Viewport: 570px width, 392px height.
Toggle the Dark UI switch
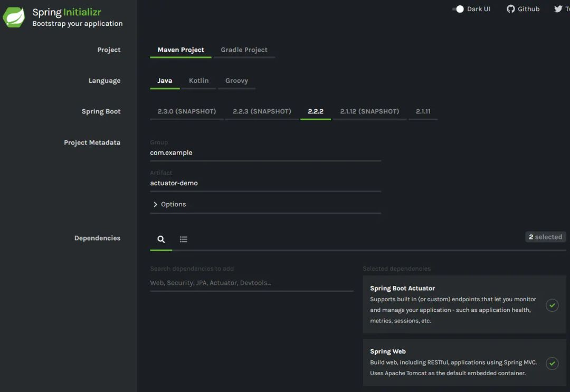click(459, 9)
